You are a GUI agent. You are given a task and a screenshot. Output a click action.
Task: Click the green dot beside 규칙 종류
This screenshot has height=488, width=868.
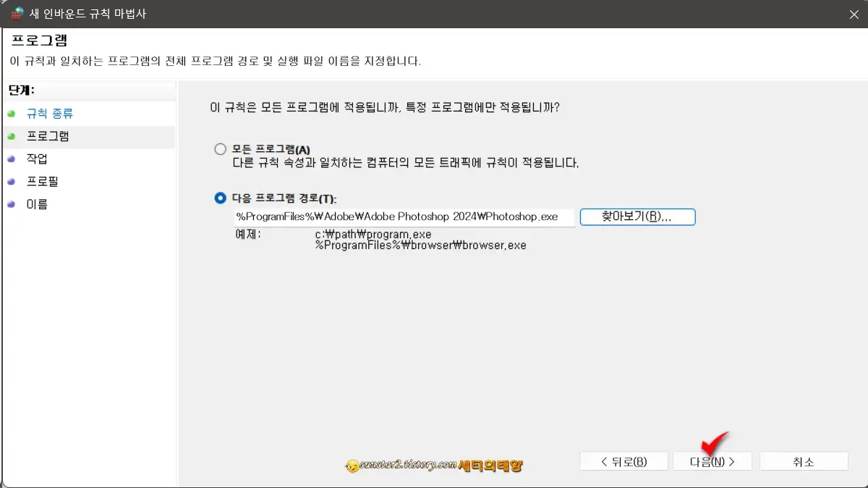coord(10,114)
